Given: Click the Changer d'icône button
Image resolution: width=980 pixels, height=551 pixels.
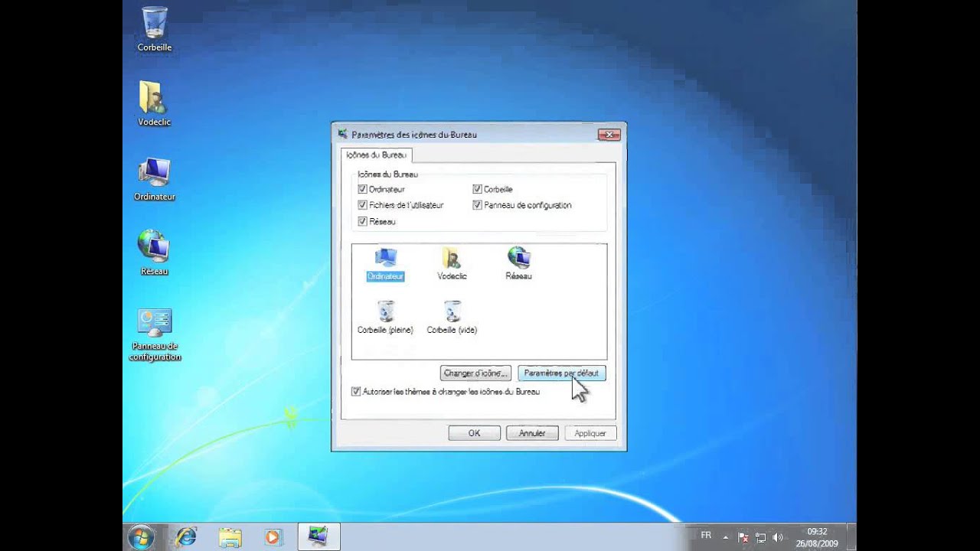Looking at the screenshot, I should pos(475,373).
